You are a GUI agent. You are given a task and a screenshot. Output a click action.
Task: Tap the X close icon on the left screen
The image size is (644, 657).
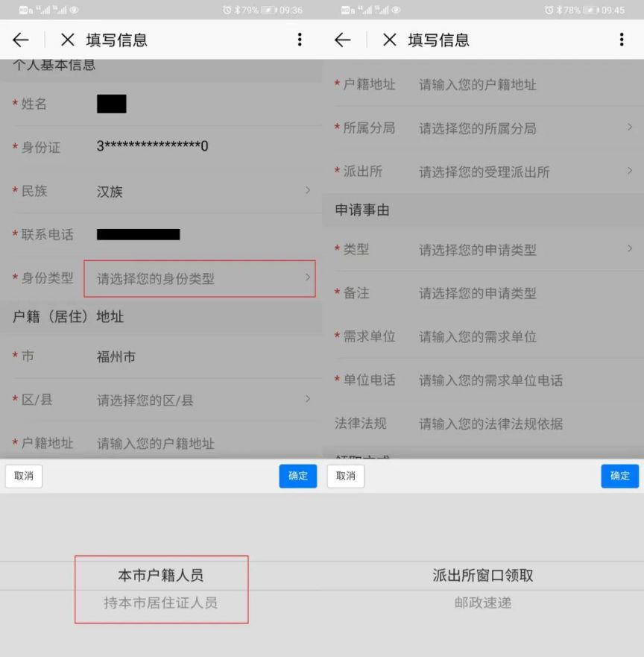pos(68,40)
